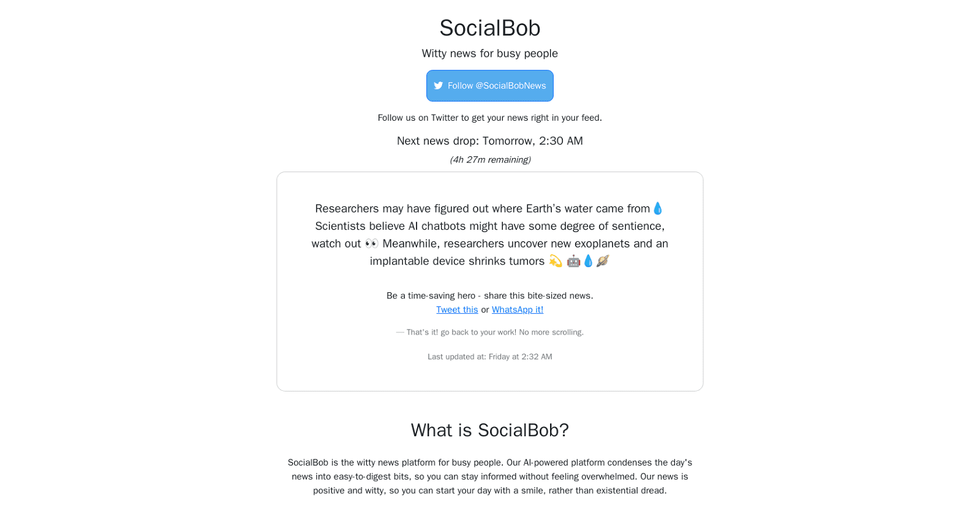The height and width of the screenshot is (511, 980).
Task: Click the comet emoji in the news summary
Action: pyautogui.click(x=556, y=261)
